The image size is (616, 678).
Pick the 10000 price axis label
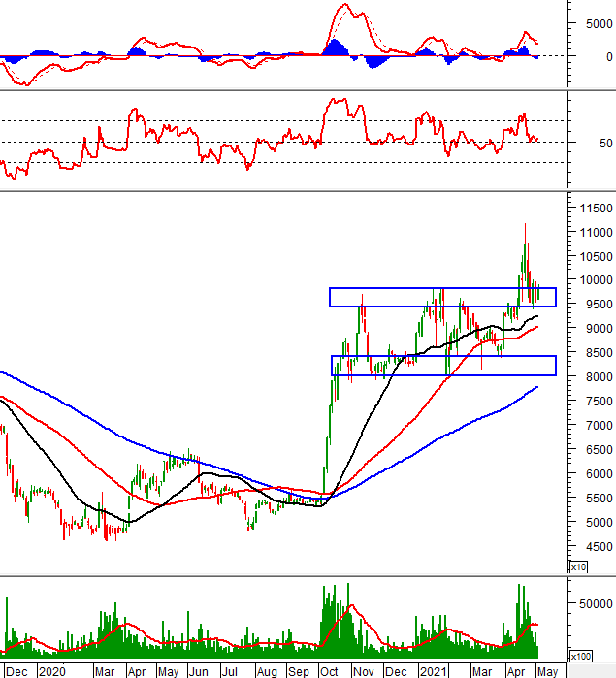click(596, 280)
